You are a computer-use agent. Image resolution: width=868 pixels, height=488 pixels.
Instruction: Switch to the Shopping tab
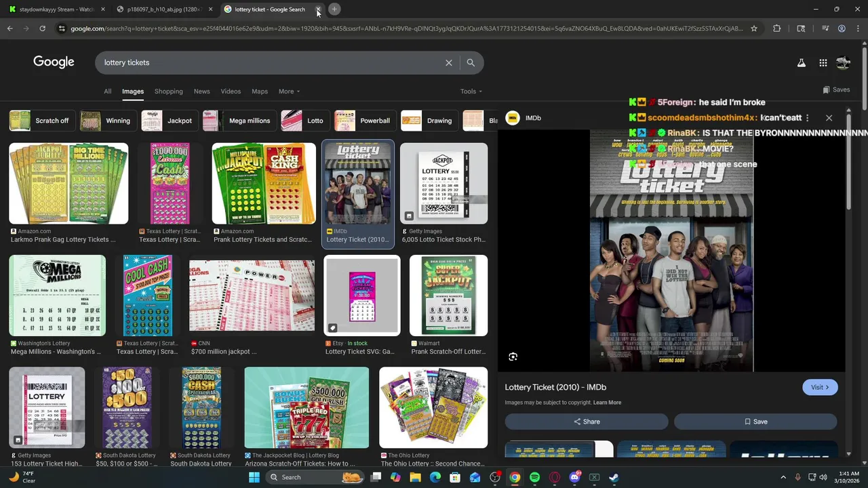click(x=168, y=91)
